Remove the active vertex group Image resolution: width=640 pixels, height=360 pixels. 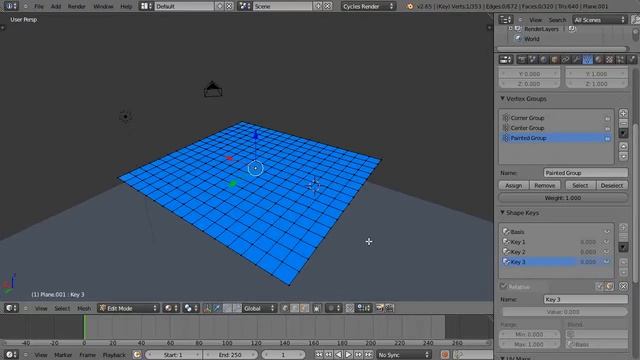pos(623,123)
